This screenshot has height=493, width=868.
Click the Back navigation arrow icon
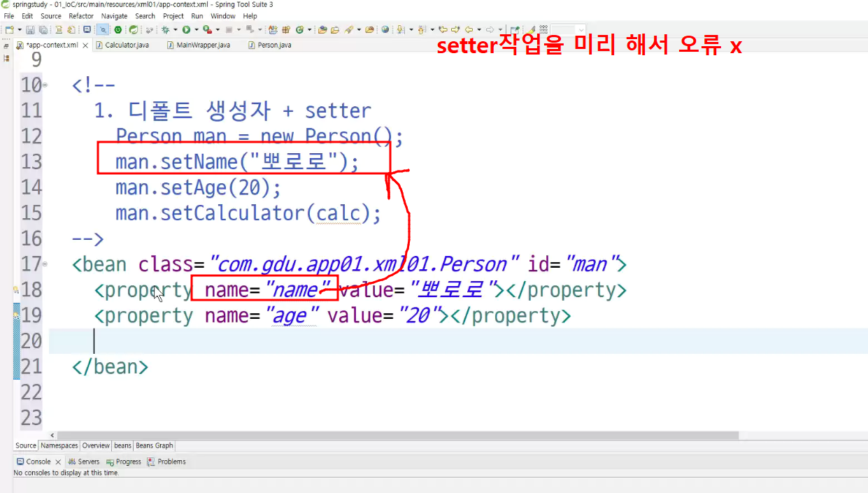[469, 29]
